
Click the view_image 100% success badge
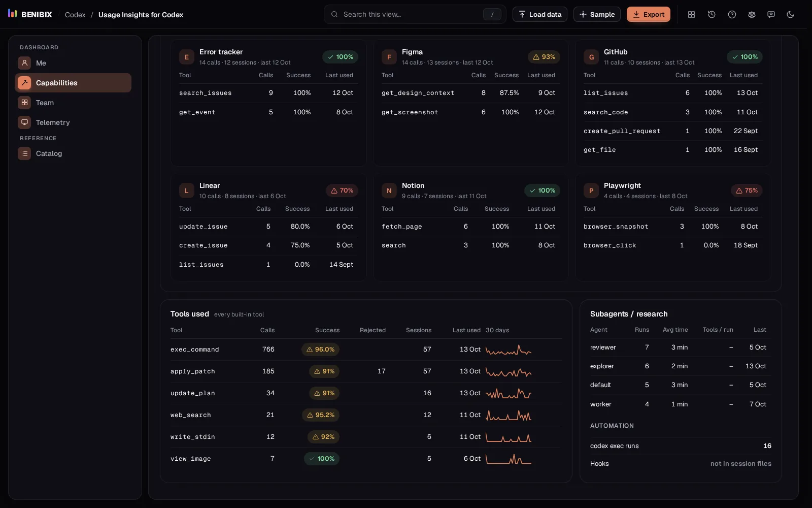pyautogui.click(x=322, y=459)
